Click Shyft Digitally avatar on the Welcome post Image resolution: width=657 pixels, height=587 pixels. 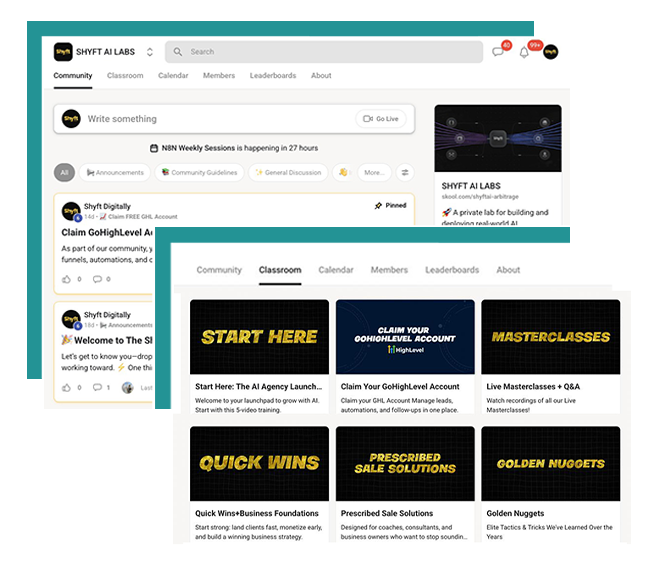(71, 319)
